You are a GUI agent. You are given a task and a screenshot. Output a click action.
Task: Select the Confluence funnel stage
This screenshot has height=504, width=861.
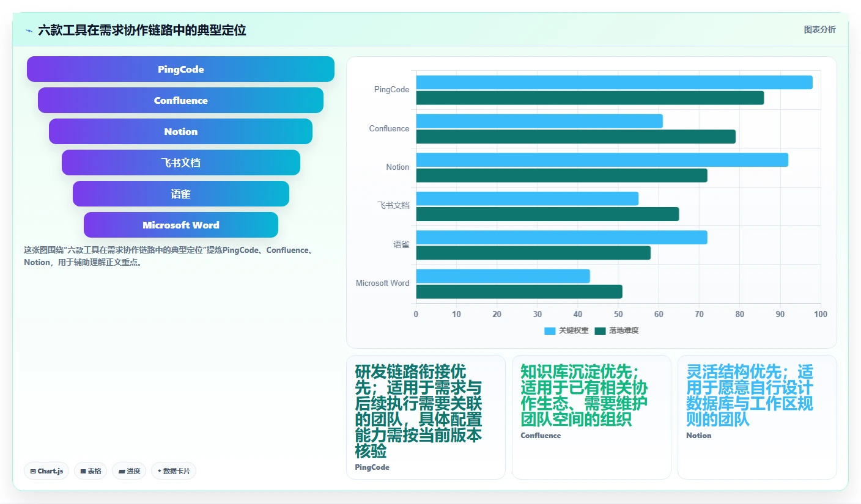180,100
